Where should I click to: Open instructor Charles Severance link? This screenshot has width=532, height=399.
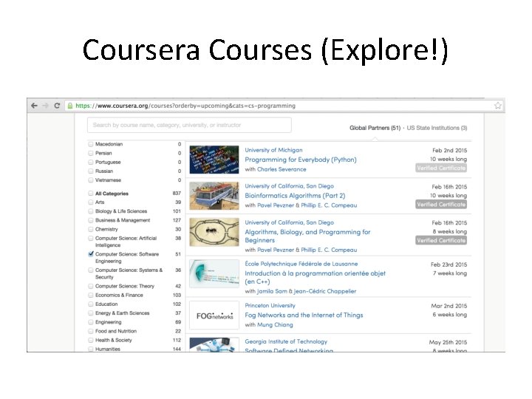(282, 169)
